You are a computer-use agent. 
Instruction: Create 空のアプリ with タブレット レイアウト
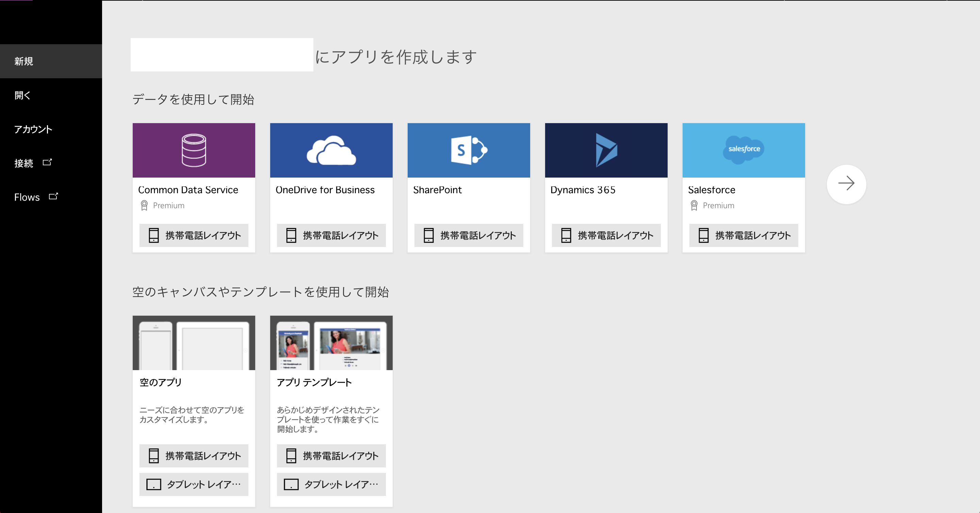coord(194,484)
